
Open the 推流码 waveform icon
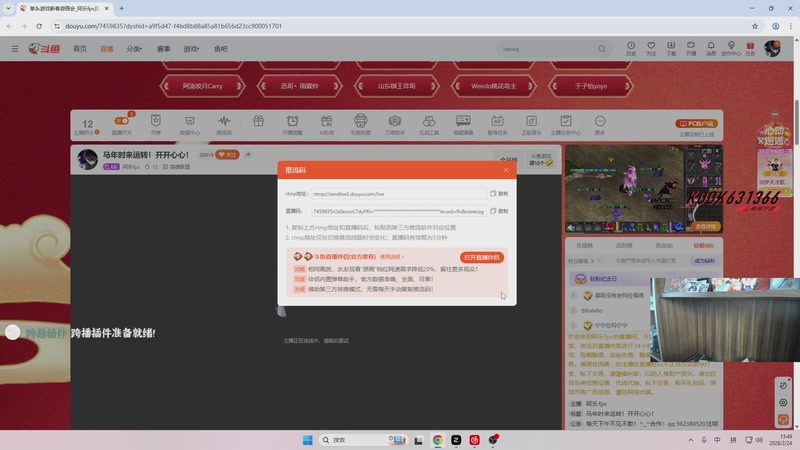pyautogui.click(x=224, y=124)
